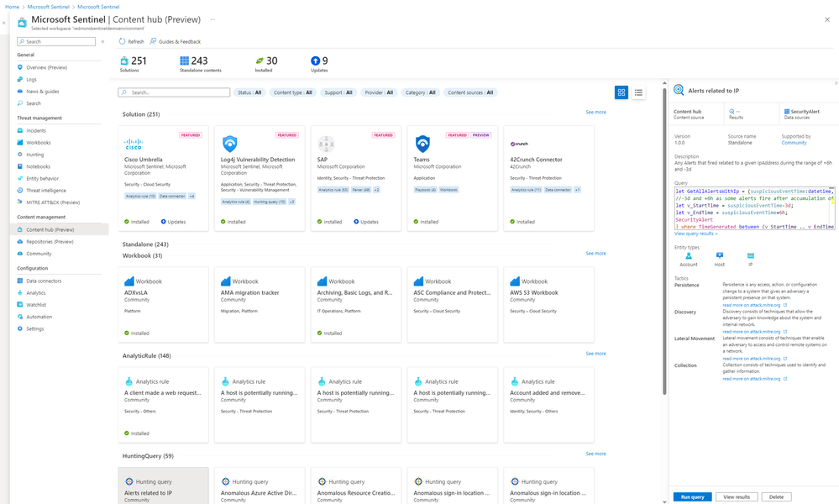Open Logs from the sidebar

pos(32,79)
